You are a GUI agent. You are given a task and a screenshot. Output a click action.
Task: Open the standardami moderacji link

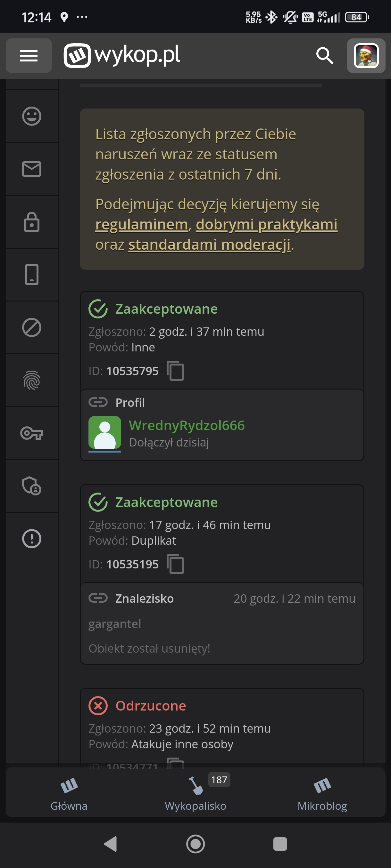click(x=209, y=245)
